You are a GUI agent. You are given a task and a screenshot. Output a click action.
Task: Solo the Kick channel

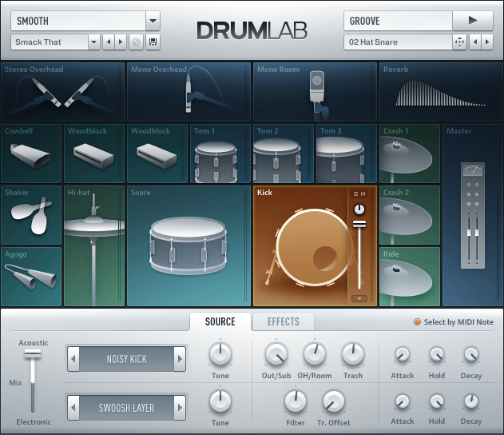pyautogui.click(x=355, y=194)
